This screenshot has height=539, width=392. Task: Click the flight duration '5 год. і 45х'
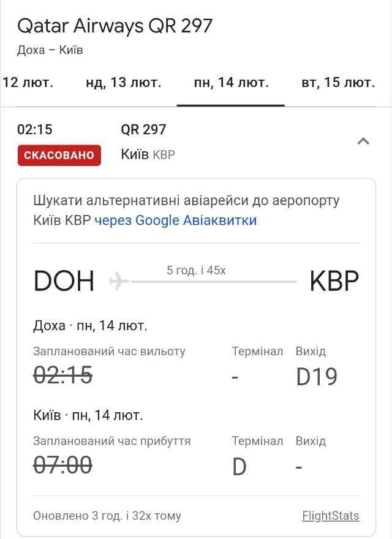[x=196, y=270]
